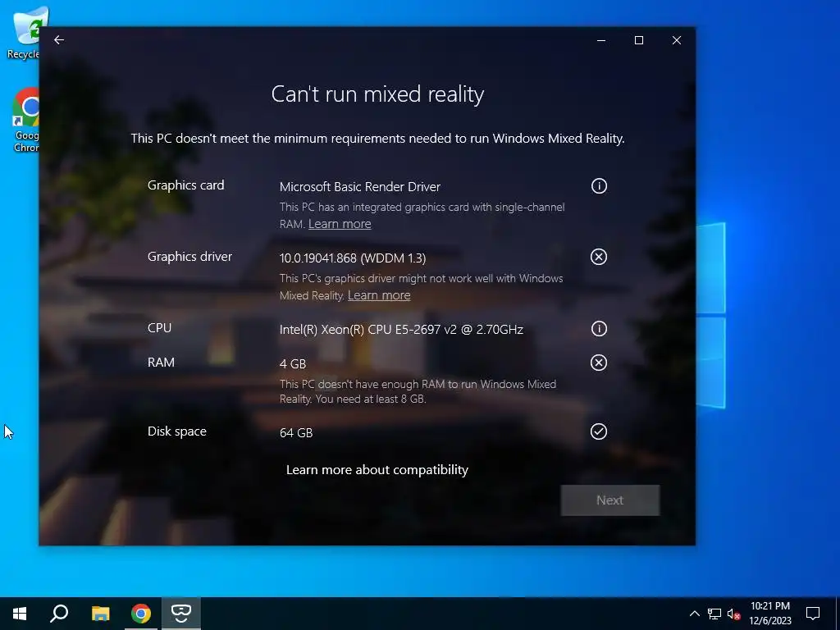Select the minimum requirements description sentence
Image resolution: width=840 pixels, height=630 pixels.
(377, 139)
